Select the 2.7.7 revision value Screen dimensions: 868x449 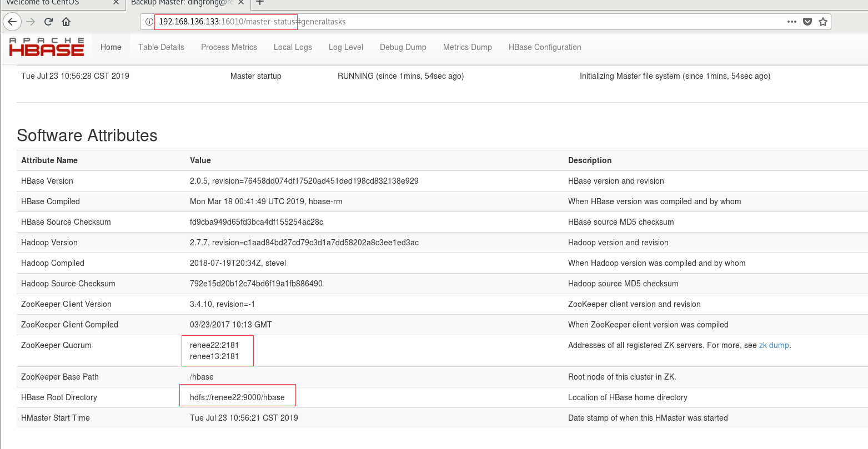304,243
